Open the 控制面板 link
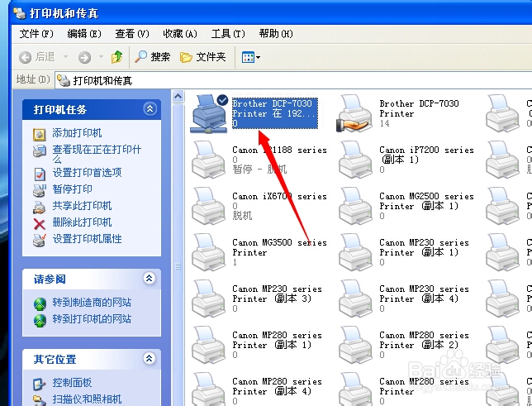This screenshot has height=406, width=532. [72, 383]
